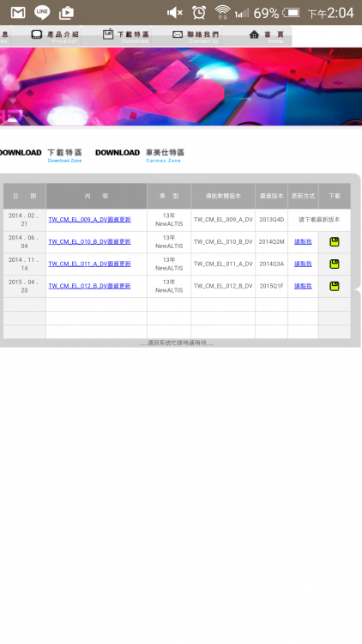Click the monitor icon beside 產品介紹
Image resolution: width=362 pixels, height=644 pixels.
37,34
